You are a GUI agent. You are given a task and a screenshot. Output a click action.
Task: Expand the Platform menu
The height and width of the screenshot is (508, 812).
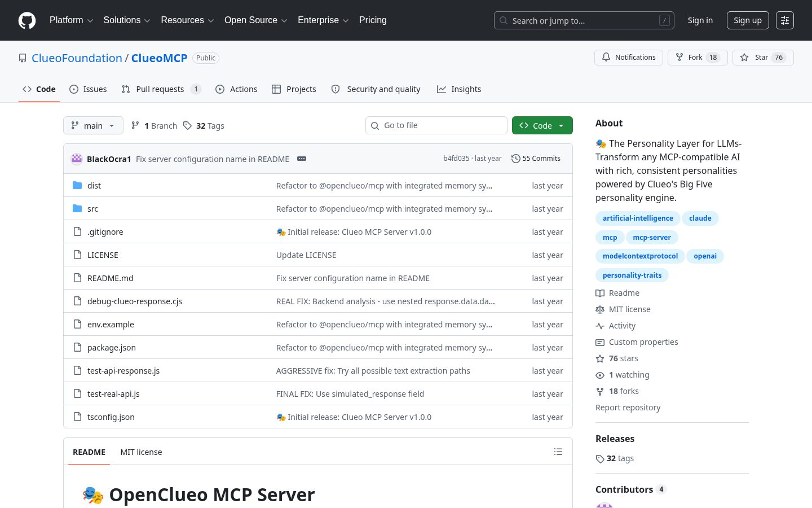71,20
